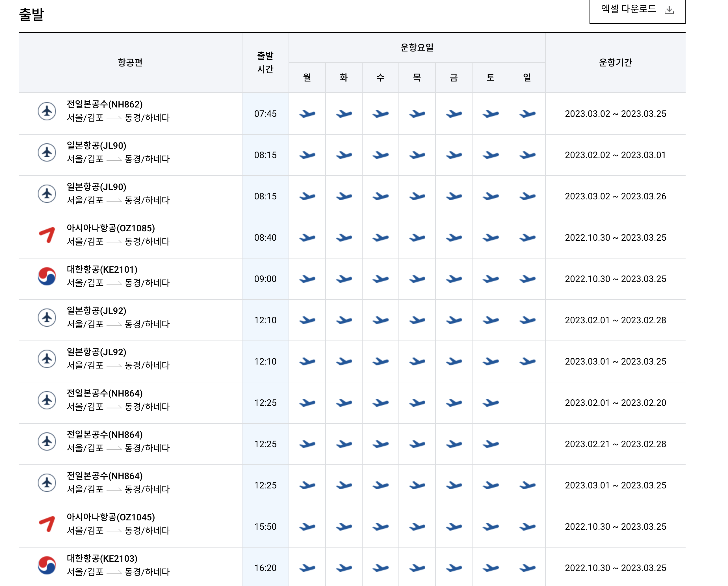Viewport: 728px width, 586px height.
Task: Click the Sunday plane icon for OZ1045
Action: pos(527,527)
